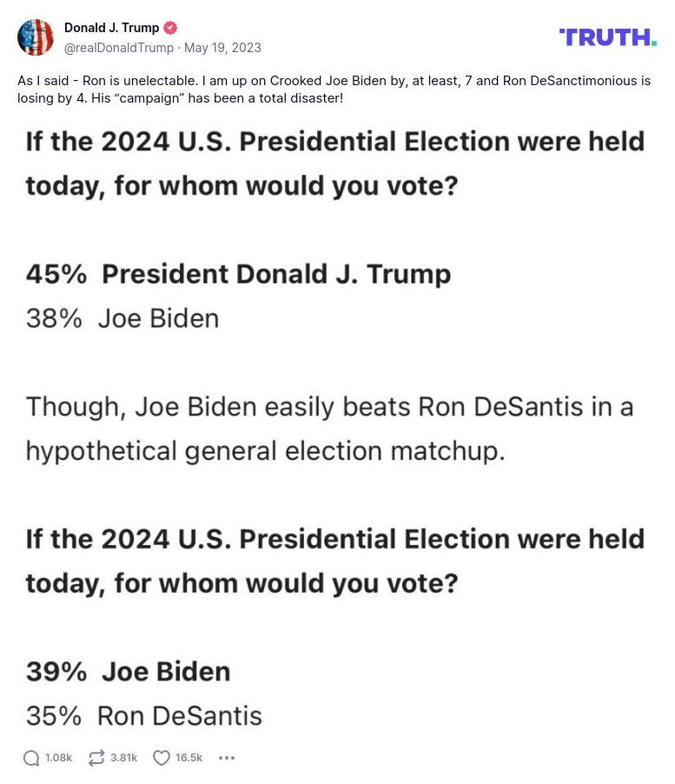Select the post caption about Ron being unelectable
Image resolution: width=675 pixels, height=784 pixels.
[334, 89]
